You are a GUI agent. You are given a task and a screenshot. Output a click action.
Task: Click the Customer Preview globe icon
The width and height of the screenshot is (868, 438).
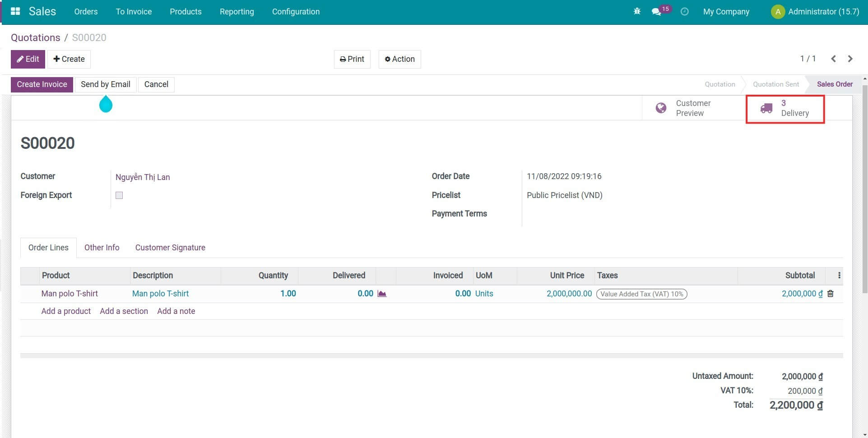661,108
